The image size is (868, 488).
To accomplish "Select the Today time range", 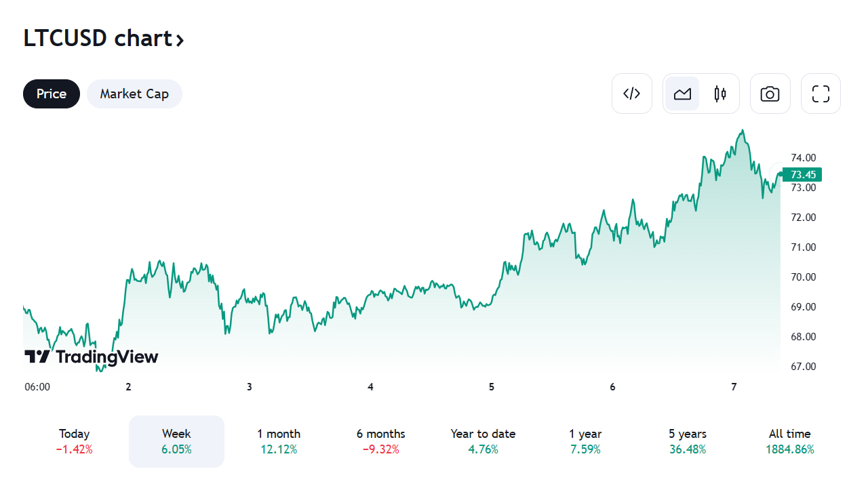I will pyautogui.click(x=75, y=441).
